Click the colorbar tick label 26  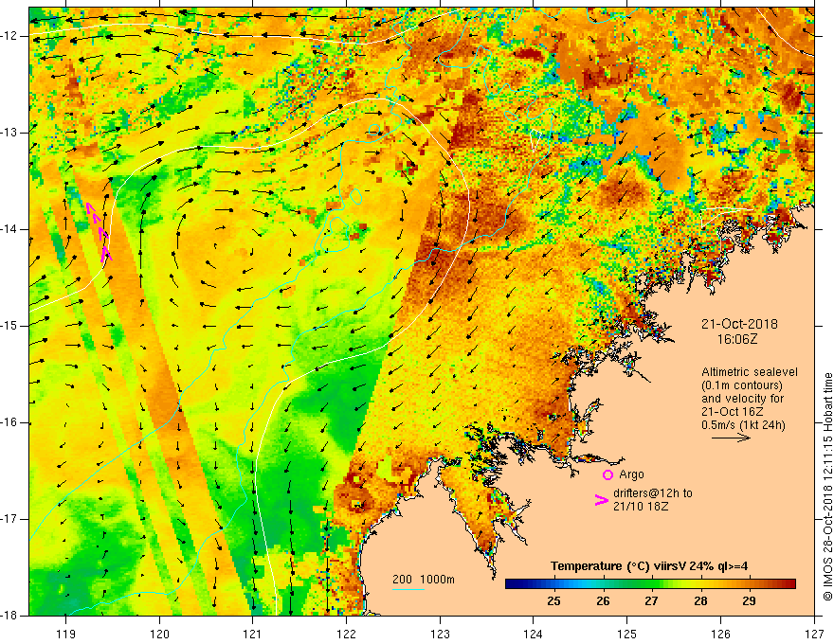(603, 601)
